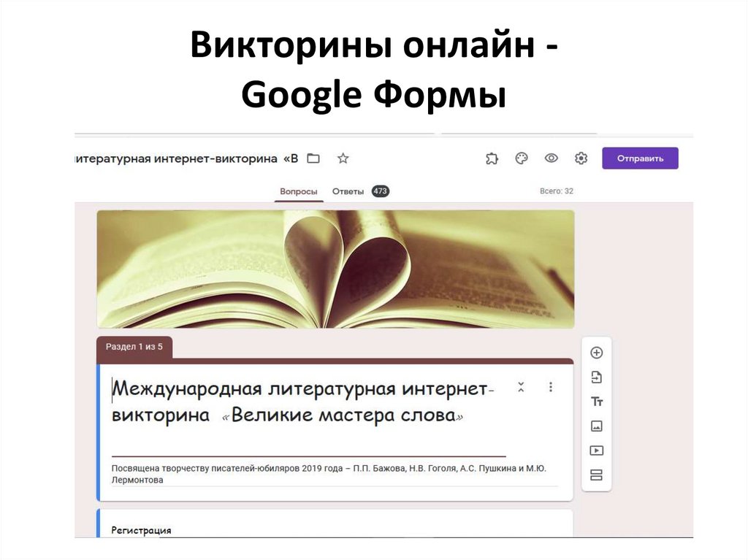The image size is (748, 560).
Task: Open the three-dot menu on the title card
Action: pyautogui.click(x=551, y=388)
